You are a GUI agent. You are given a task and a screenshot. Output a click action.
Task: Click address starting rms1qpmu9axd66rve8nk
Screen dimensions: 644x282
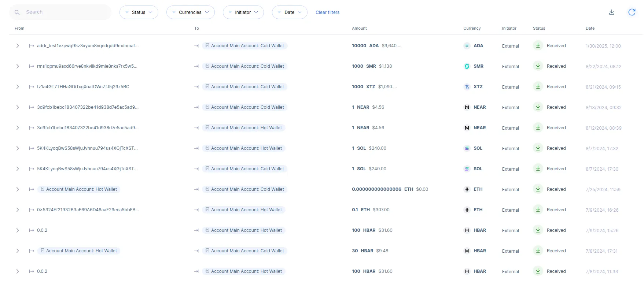tap(87, 66)
